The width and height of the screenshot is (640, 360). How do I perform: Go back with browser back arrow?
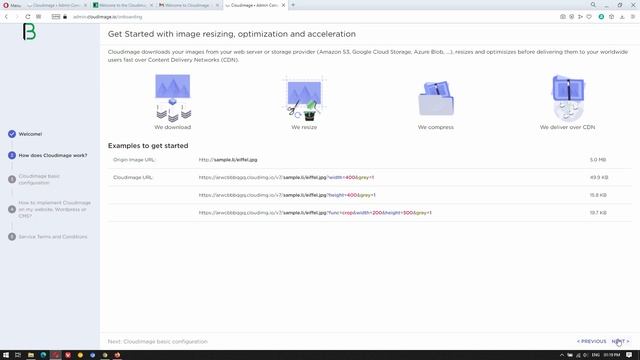click(x=6, y=17)
